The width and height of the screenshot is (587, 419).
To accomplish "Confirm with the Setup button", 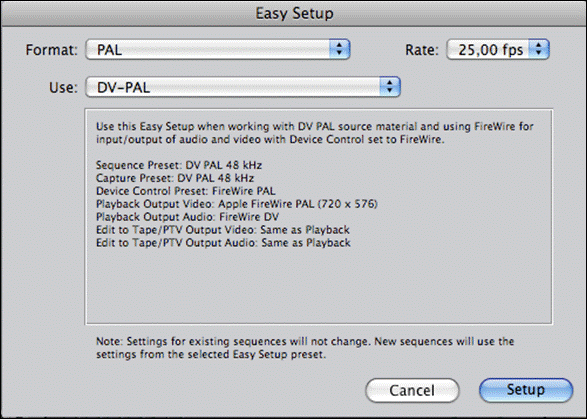I will point(526,390).
